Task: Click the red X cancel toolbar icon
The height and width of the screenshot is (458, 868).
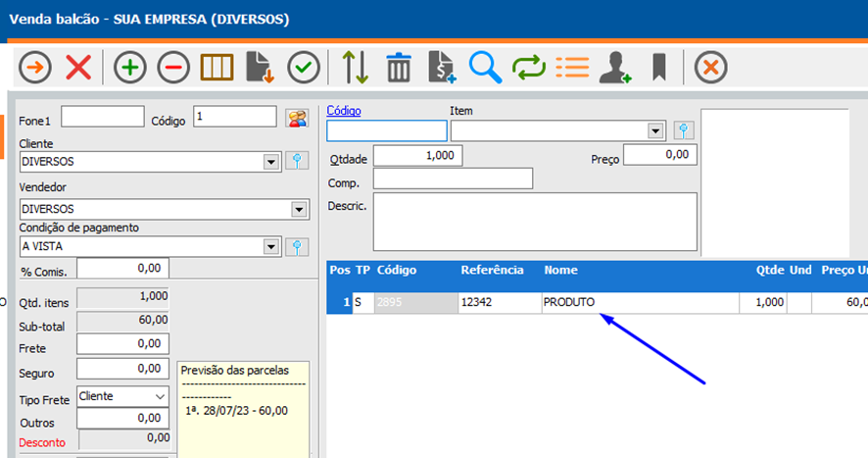Action: [78, 68]
